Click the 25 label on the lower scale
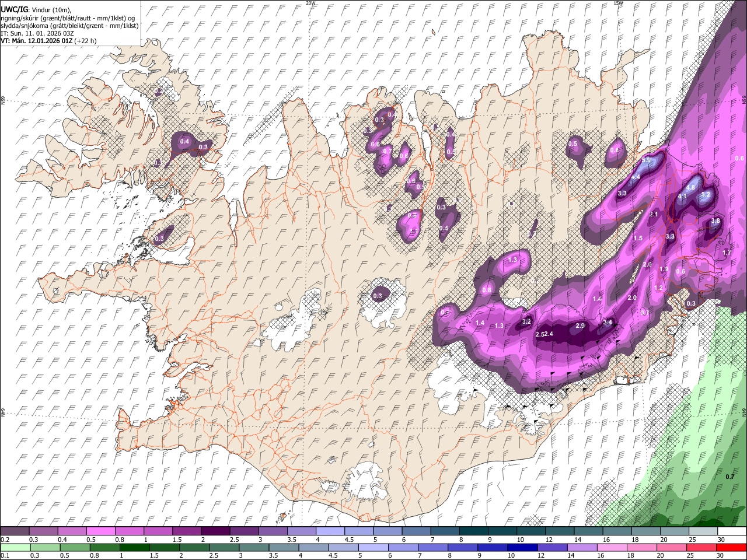747x560 pixels. tap(691, 555)
